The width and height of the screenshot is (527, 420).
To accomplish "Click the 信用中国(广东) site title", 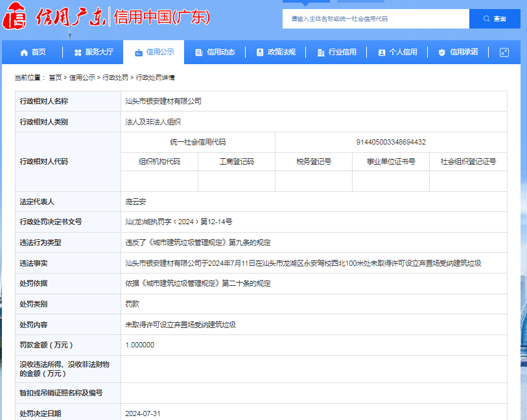I will click(x=161, y=17).
